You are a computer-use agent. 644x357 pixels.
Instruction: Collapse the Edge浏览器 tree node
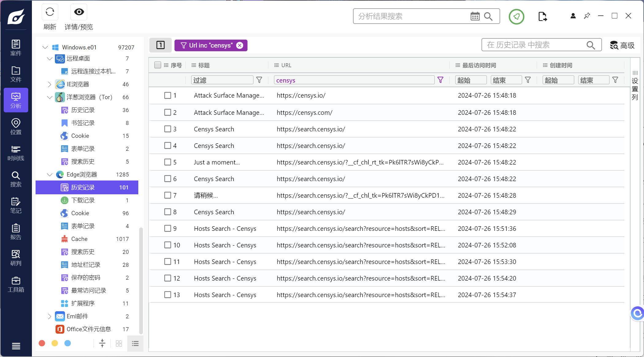coord(49,174)
